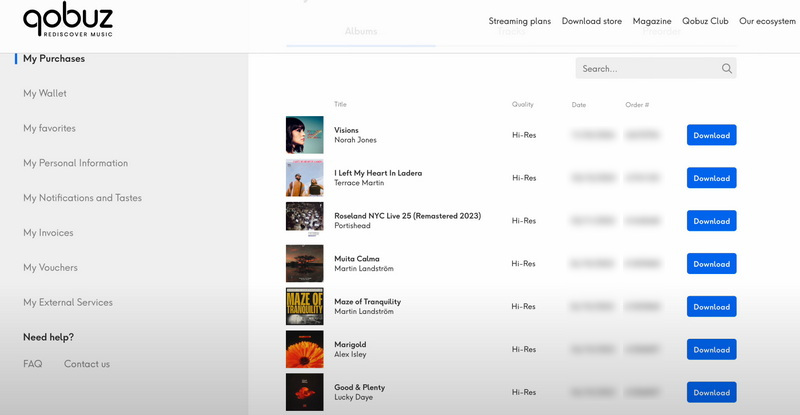Click artist name Alex Isley
800x415 pixels.
click(x=350, y=354)
